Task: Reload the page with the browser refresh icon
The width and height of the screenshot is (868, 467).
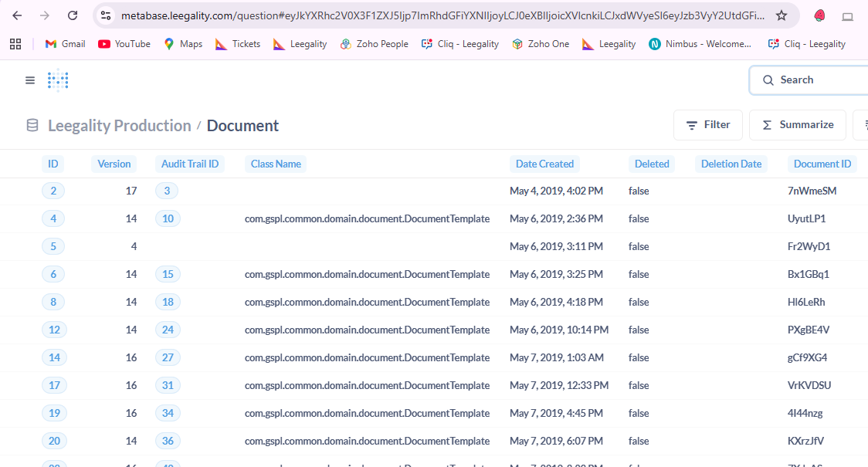Action: (73, 15)
